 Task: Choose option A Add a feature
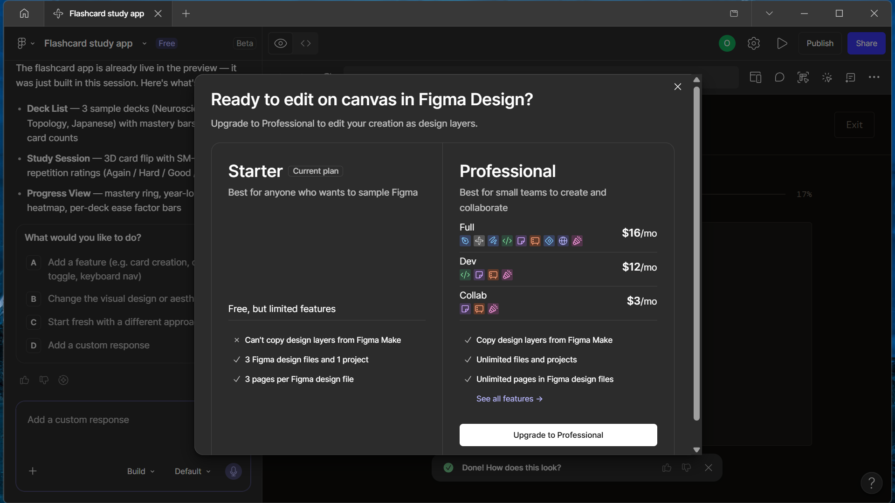[x=111, y=269]
